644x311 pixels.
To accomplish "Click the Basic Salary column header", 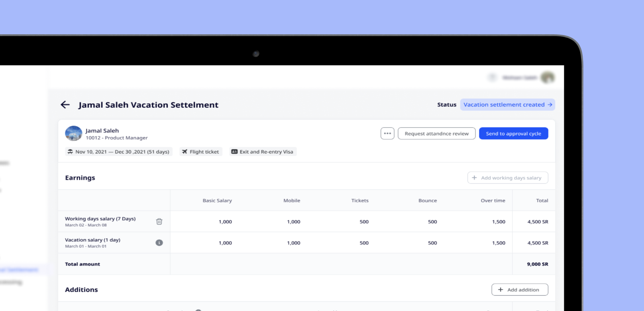I will point(217,201).
